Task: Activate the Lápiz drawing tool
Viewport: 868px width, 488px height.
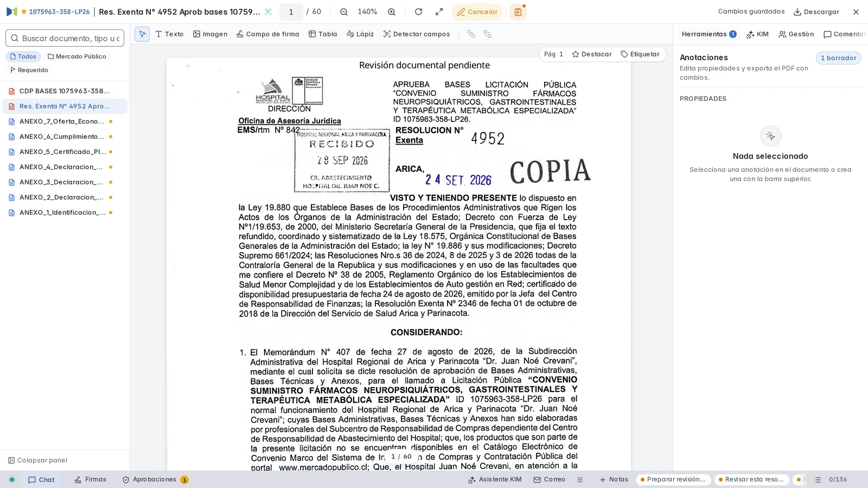Action: tap(360, 34)
